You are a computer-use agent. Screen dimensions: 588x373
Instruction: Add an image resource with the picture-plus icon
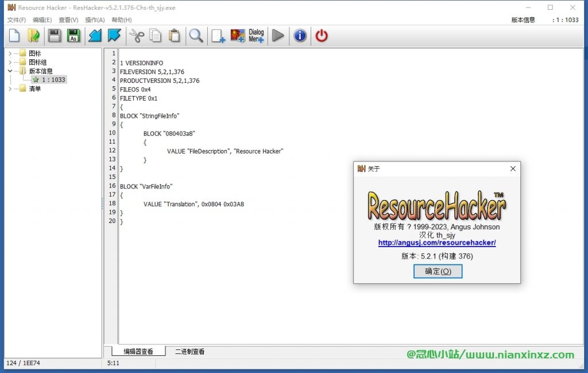[x=237, y=36]
